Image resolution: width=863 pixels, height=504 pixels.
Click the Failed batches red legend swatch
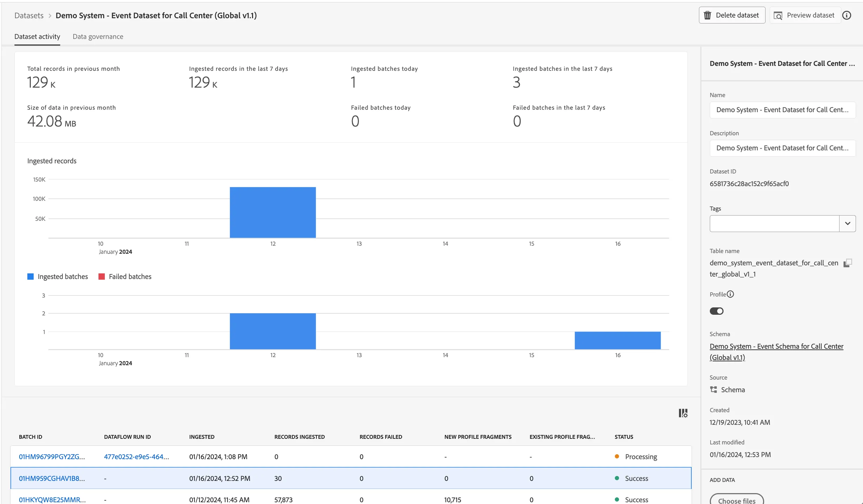[x=102, y=277]
